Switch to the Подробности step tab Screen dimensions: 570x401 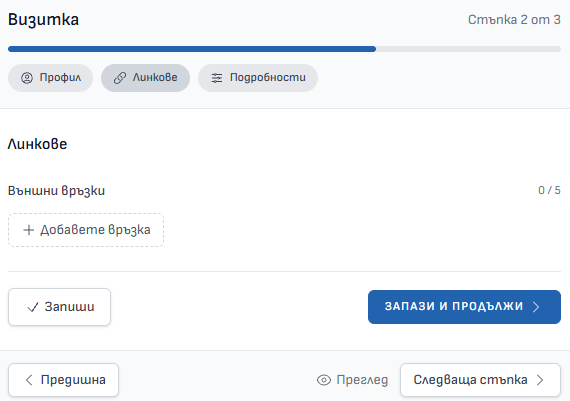[x=258, y=78]
